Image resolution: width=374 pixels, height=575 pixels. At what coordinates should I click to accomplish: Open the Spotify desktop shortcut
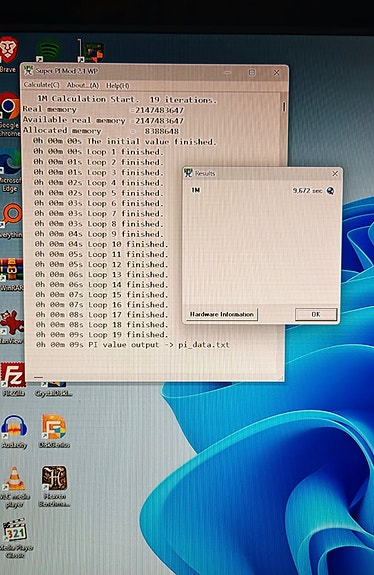pyautogui.click(x=49, y=50)
